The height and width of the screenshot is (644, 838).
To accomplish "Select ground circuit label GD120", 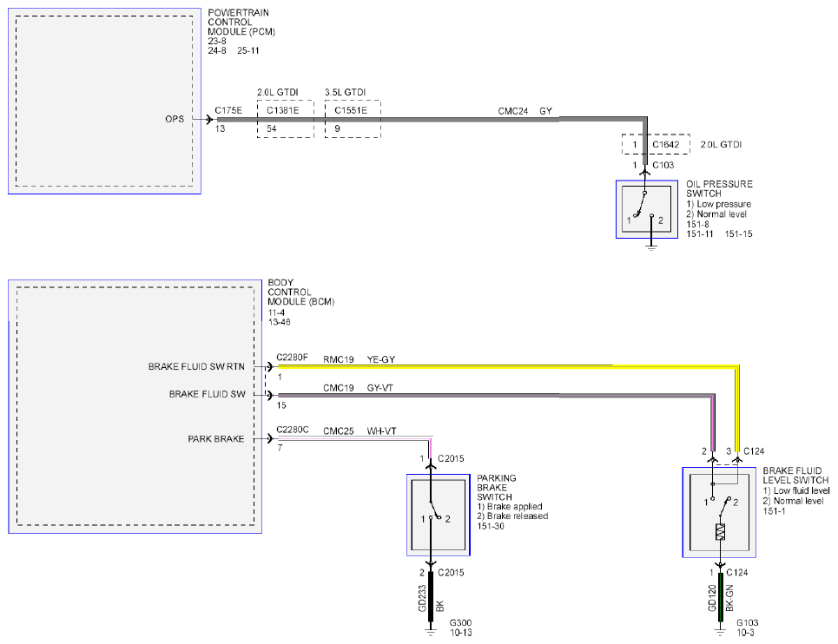I will click(x=712, y=599).
